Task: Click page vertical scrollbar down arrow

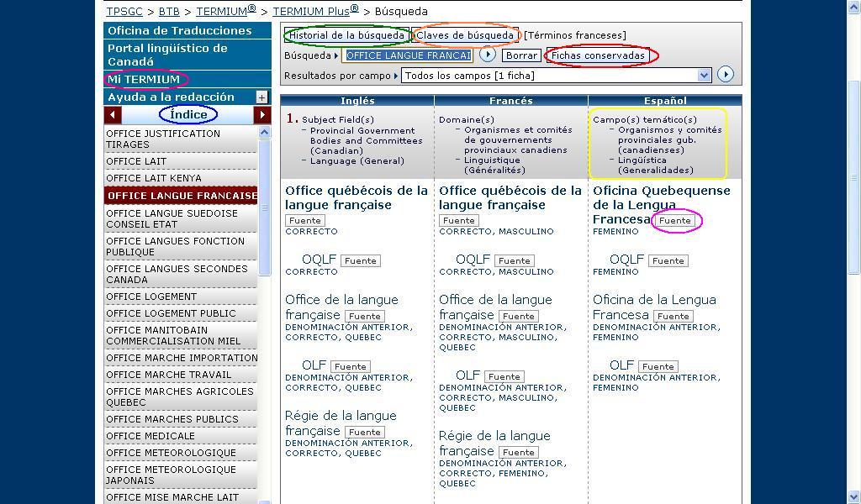Action: tap(854, 497)
